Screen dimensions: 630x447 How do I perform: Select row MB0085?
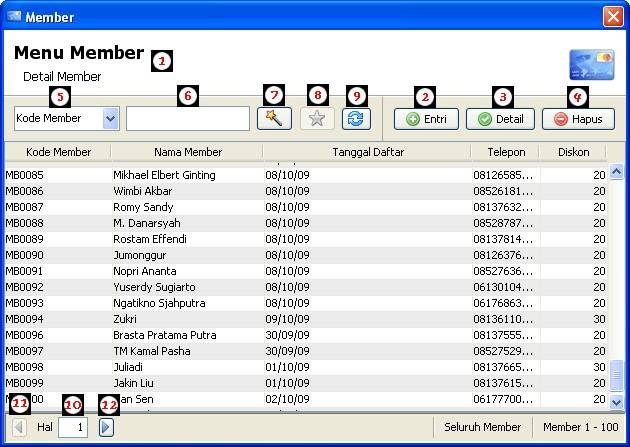click(307, 175)
